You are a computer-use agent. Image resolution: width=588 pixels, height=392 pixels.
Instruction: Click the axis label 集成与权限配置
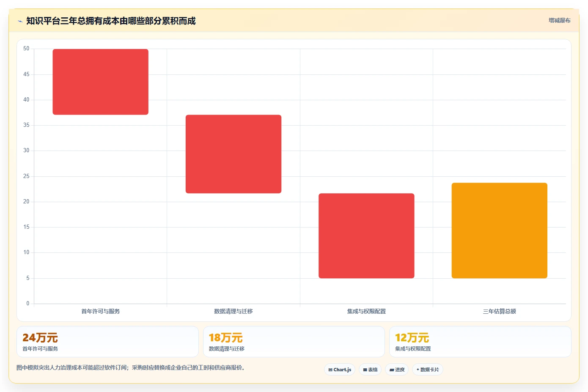pos(366,311)
